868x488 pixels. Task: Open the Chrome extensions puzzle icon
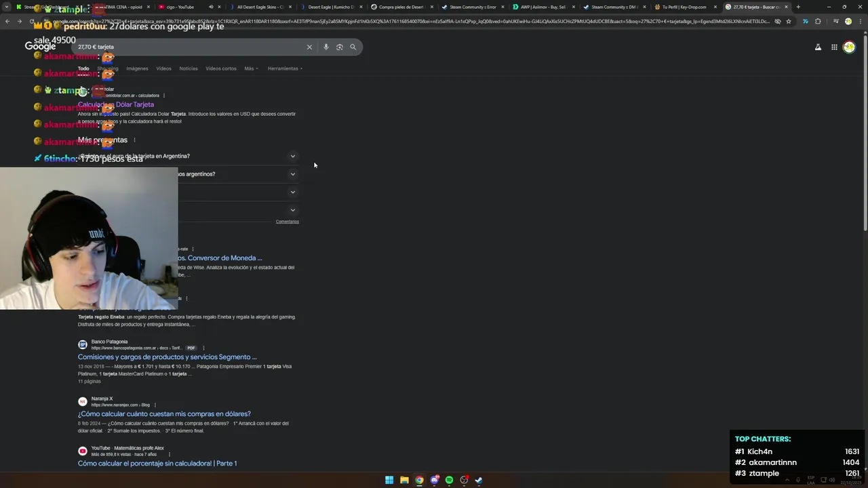click(x=818, y=21)
